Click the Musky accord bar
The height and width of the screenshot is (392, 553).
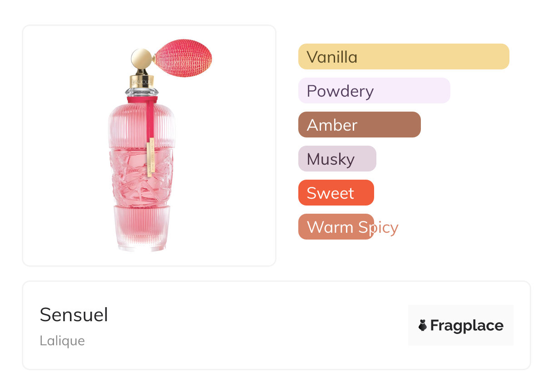click(x=337, y=159)
